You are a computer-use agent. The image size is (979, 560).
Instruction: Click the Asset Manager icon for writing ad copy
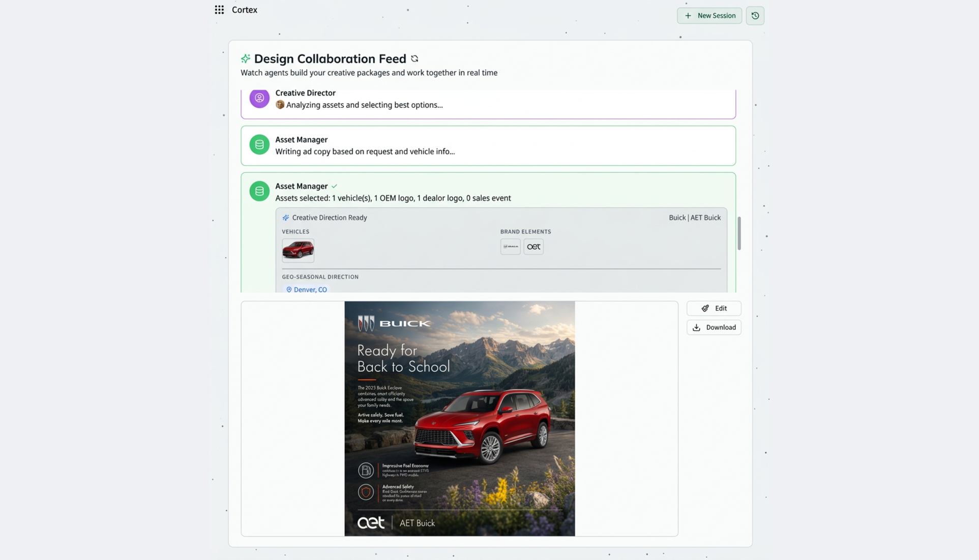coord(259,144)
